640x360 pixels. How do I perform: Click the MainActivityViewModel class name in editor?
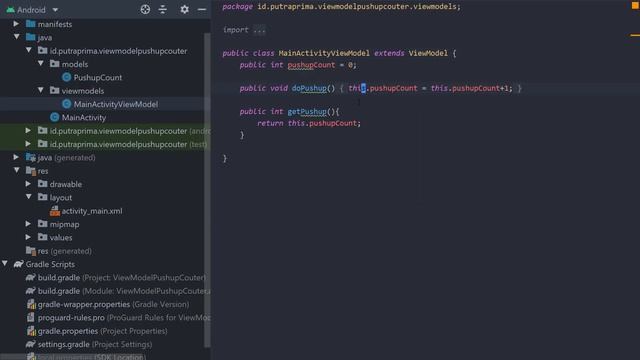pos(324,53)
